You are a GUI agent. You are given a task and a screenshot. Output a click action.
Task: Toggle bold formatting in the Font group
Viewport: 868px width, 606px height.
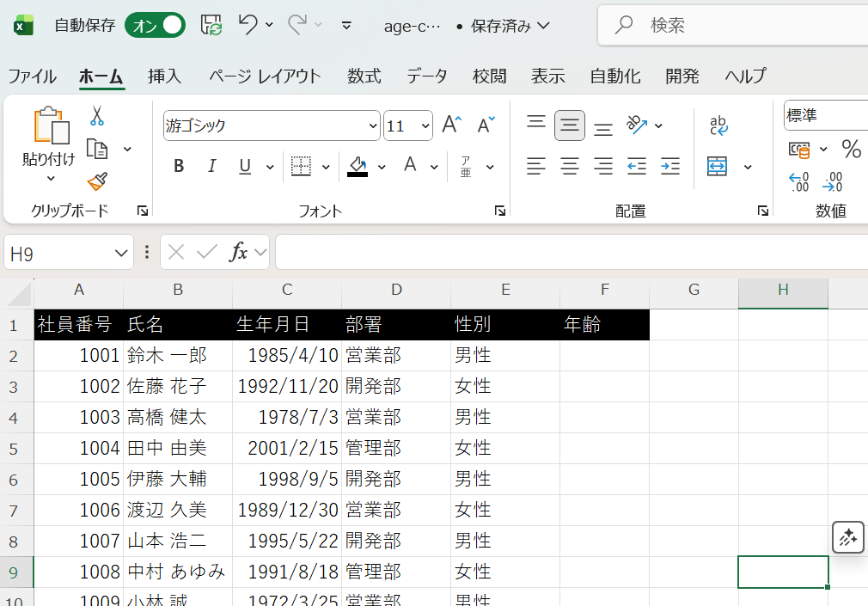coord(179,166)
